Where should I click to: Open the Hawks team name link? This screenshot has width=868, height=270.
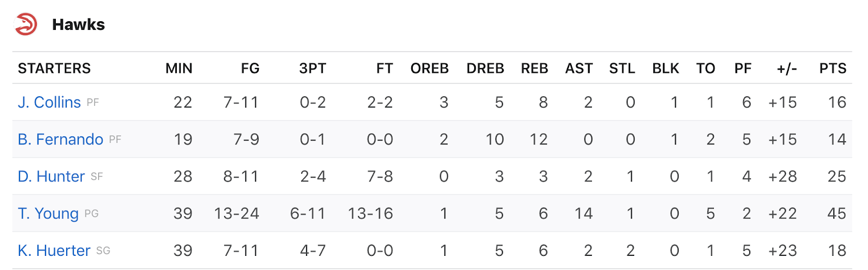[79, 24]
